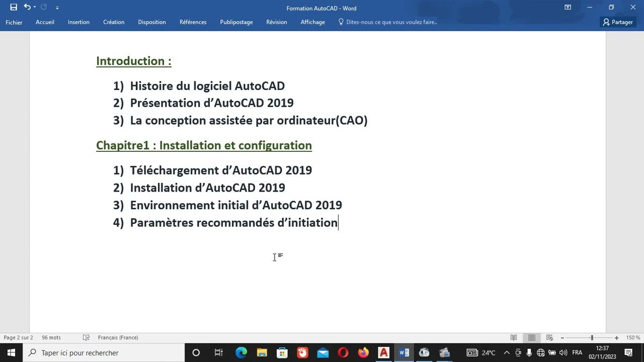This screenshot has width=644, height=362.
Task: Click 'Présentation d'AutoCAD 2019' line
Action: pos(212,103)
